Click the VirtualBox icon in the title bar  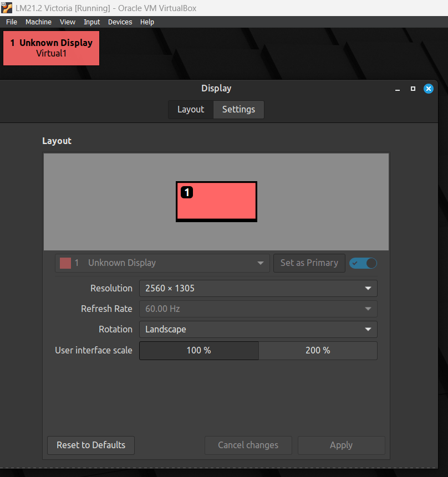click(x=7, y=8)
